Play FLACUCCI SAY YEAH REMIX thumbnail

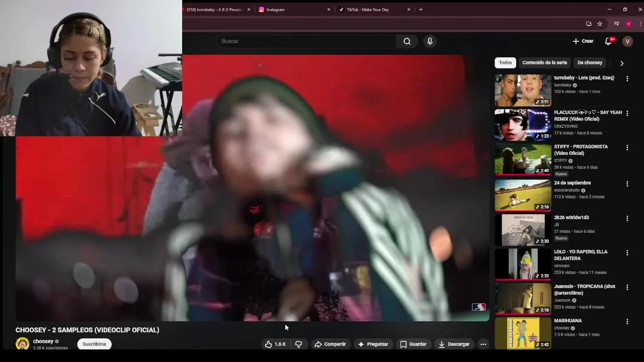523,125
